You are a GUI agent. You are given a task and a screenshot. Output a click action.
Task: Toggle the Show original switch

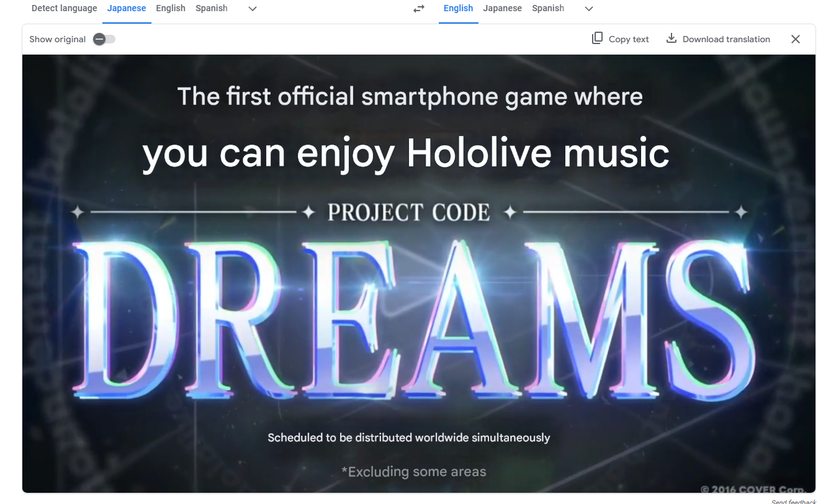(104, 39)
